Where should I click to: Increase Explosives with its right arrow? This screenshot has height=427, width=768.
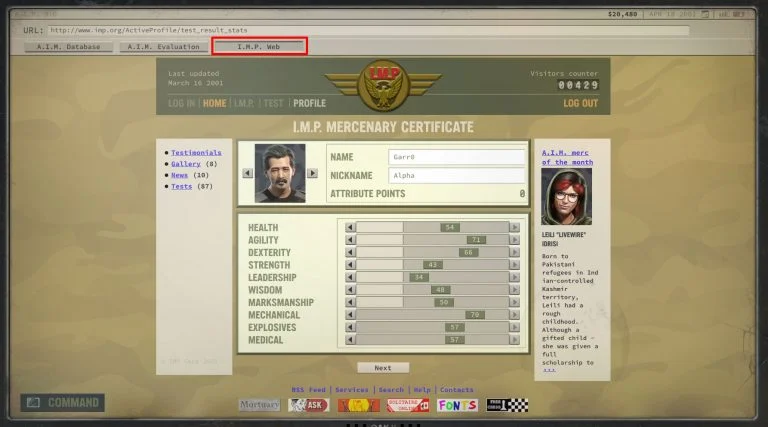514,327
